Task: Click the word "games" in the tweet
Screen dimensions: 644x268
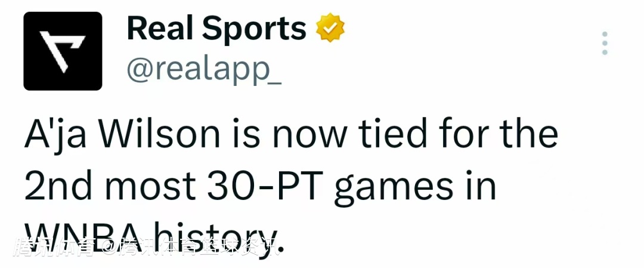Action: 393,187
